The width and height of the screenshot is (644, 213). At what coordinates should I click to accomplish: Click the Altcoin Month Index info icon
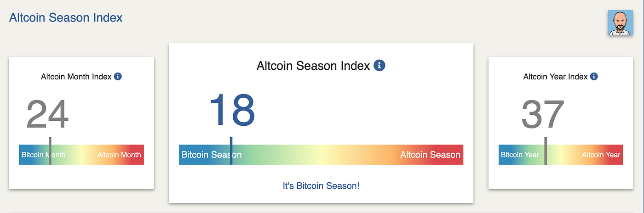[118, 77]
